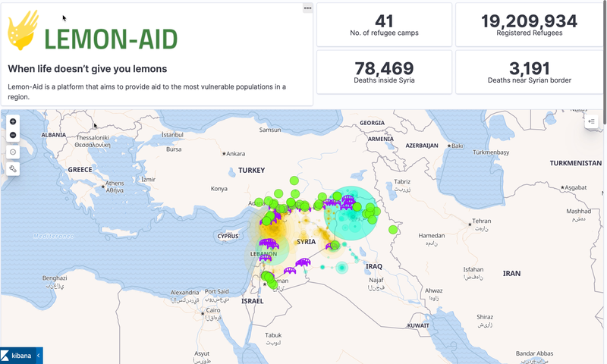Select the No. of refugee camps metric
This screenshot has height=364, width=607.
(x=384, y=26)
